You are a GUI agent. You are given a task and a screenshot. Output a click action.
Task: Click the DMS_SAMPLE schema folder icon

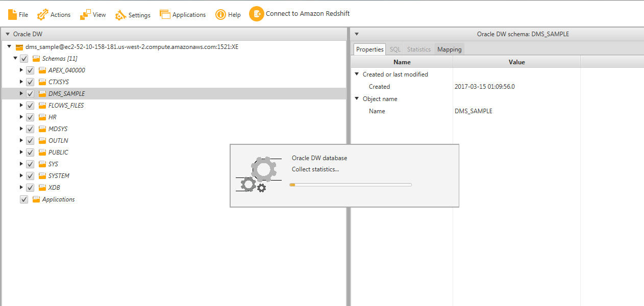(42, 94)
